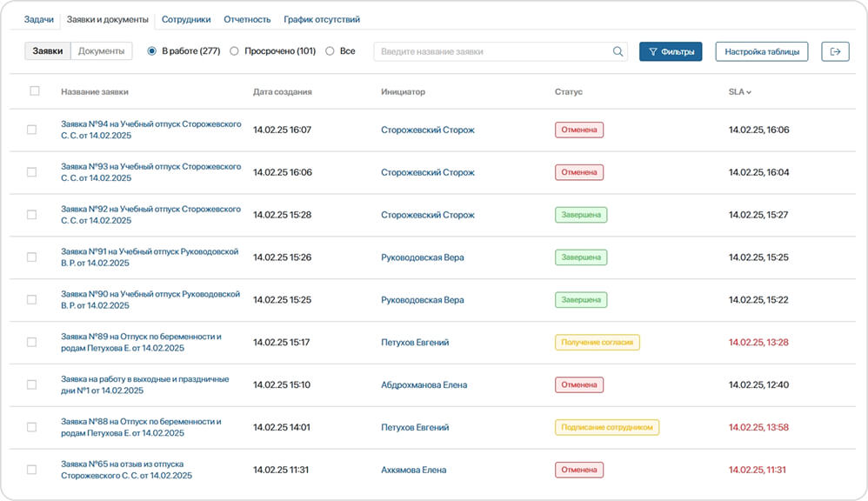
Task: Click Подписание сотрудником status badge
Action: pos(607,427)
